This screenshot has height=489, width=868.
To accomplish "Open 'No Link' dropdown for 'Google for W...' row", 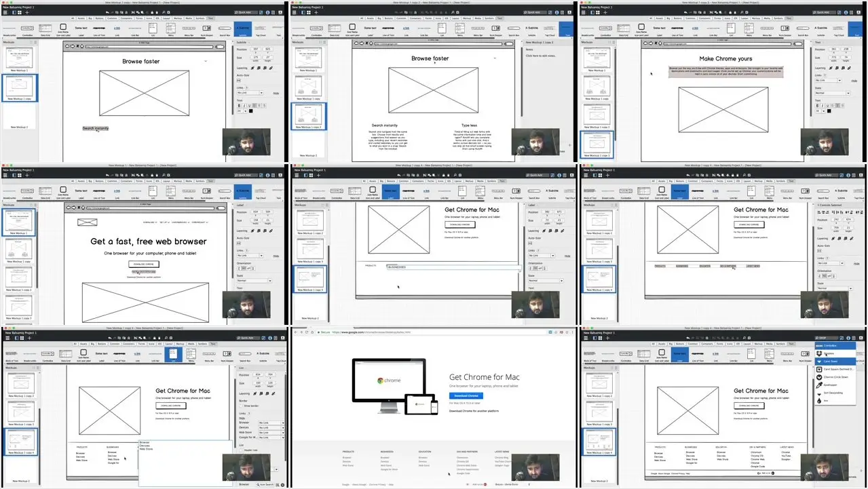I will [270, 437].
